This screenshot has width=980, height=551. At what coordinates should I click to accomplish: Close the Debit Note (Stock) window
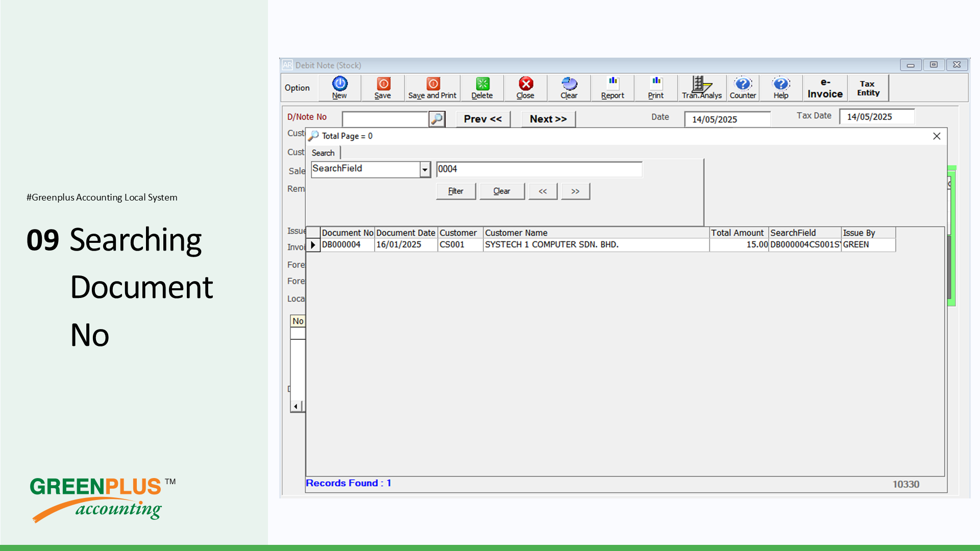click(x=957, y=65)
